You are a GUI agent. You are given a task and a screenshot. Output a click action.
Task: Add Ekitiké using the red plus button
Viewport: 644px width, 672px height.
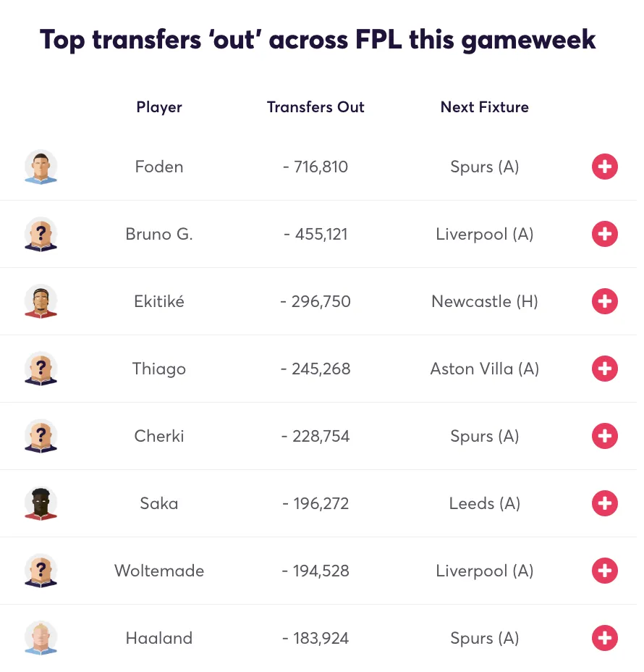coord(604,301)
